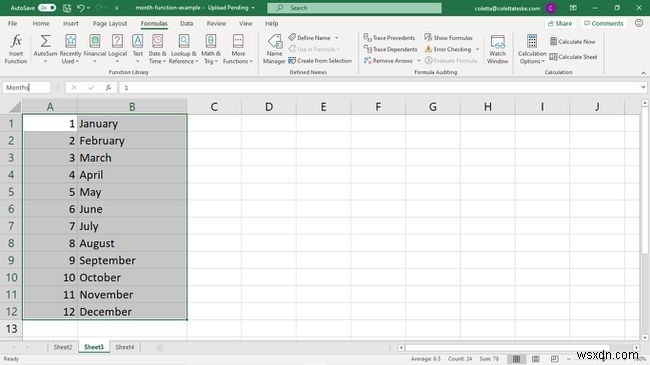Open Text functions list
The image size is (650, 365).
pyautogui.click(x=138, y=49)
